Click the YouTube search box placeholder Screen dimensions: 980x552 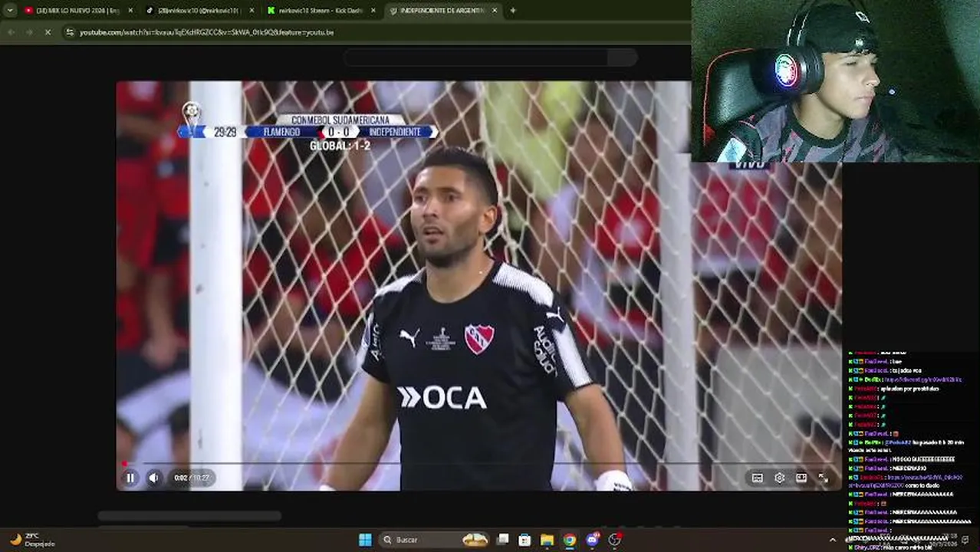(x=475, y=58)
